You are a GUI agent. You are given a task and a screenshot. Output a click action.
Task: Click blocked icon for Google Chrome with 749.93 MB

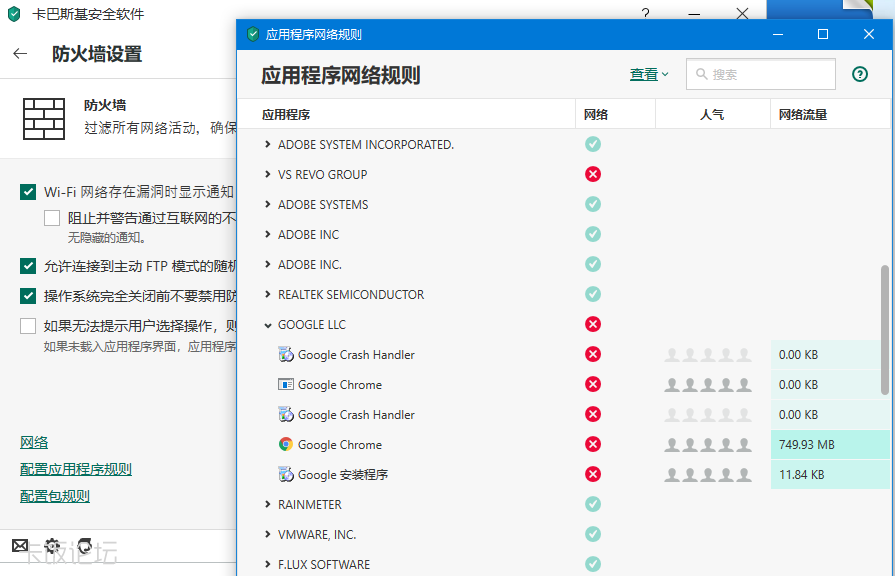point(593,444)
